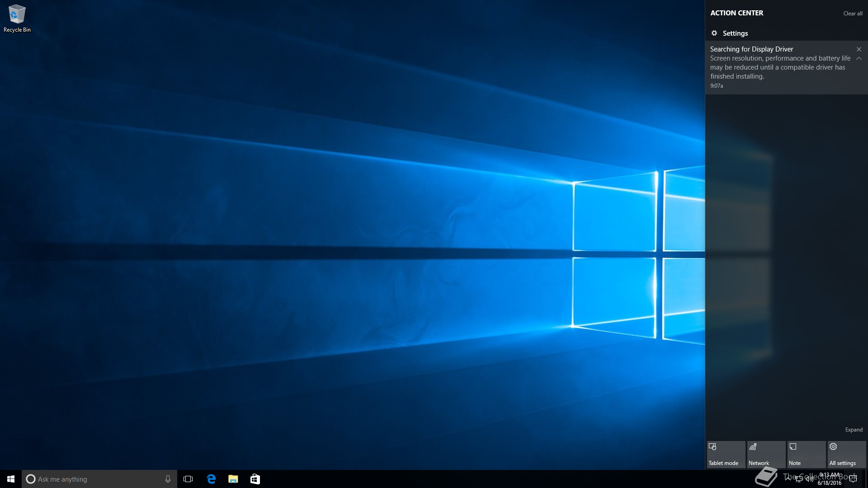
Task: Open the Windows Start menu
Action: (x=11, y=479)
